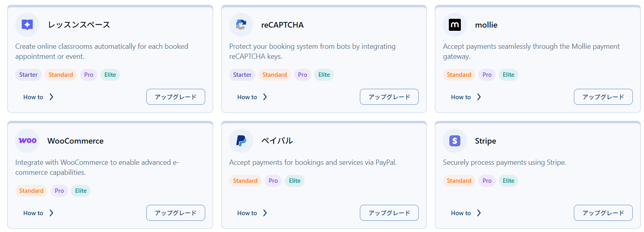Viewport: 644px width, 232px height.
Task: Expand How to arrow on Stripe card
Action: click(x=479, y=213)
